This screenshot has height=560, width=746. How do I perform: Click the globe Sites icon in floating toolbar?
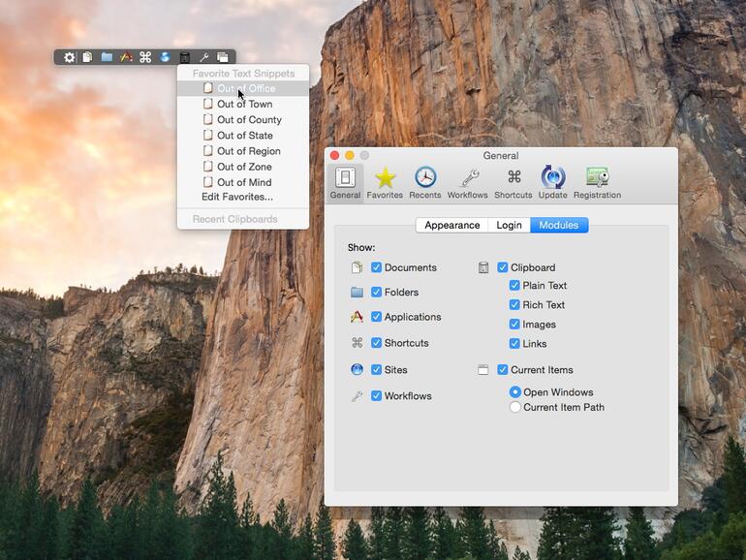[x=165, y=57]
